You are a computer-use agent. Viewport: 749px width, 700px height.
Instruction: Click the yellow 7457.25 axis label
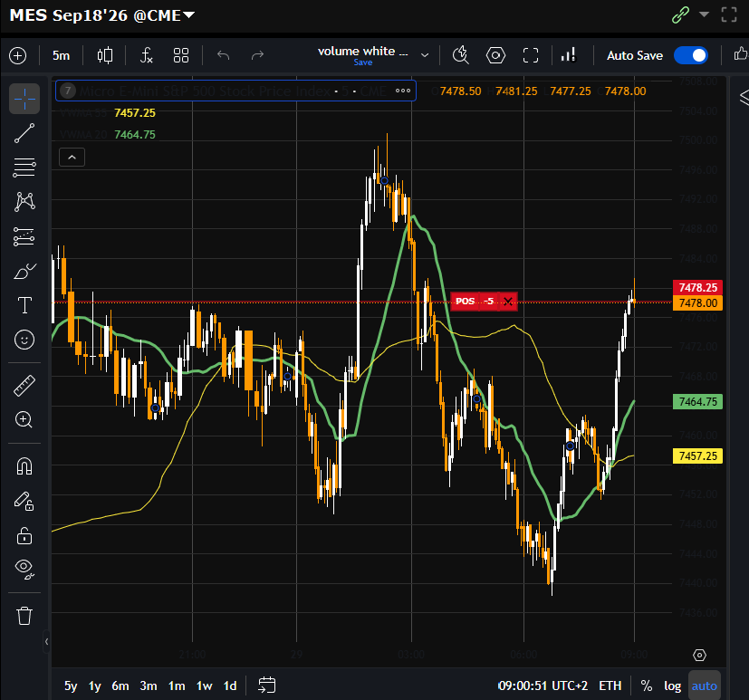click(x=697, y=456)
